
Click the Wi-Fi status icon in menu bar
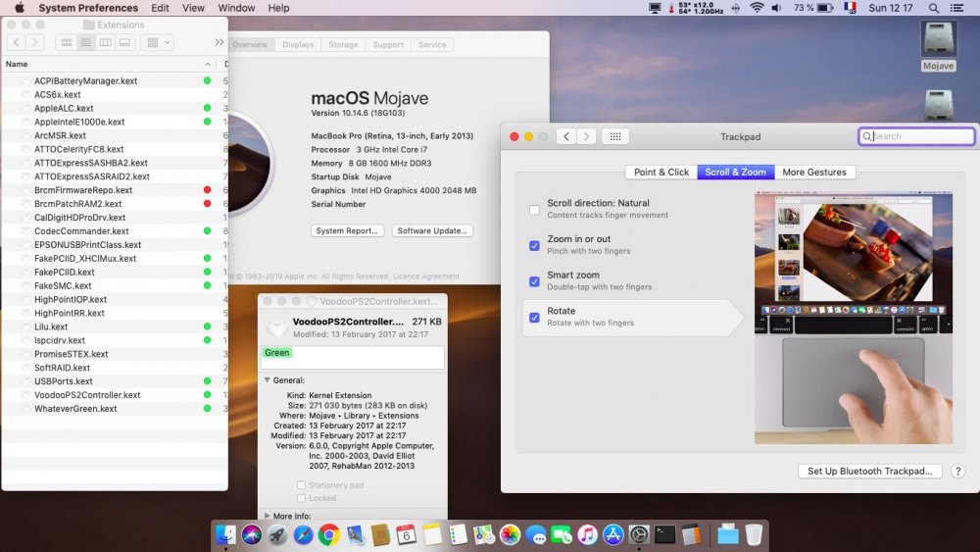(757, 8)
